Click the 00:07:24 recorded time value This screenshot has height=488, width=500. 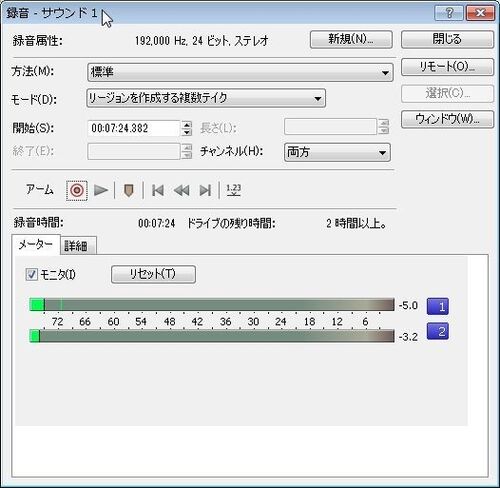point(156,223)
